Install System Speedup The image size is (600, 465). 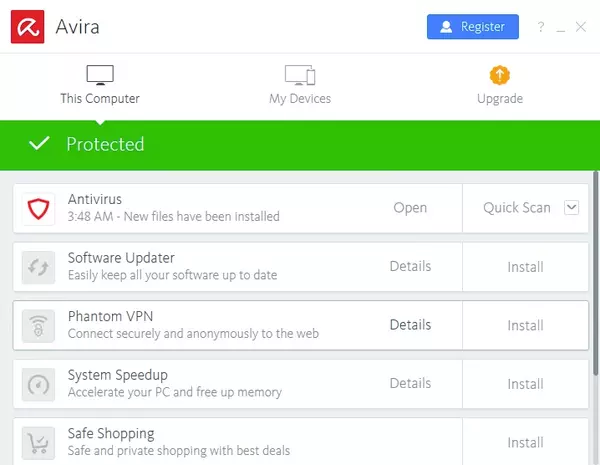click(x=525, y=384)
